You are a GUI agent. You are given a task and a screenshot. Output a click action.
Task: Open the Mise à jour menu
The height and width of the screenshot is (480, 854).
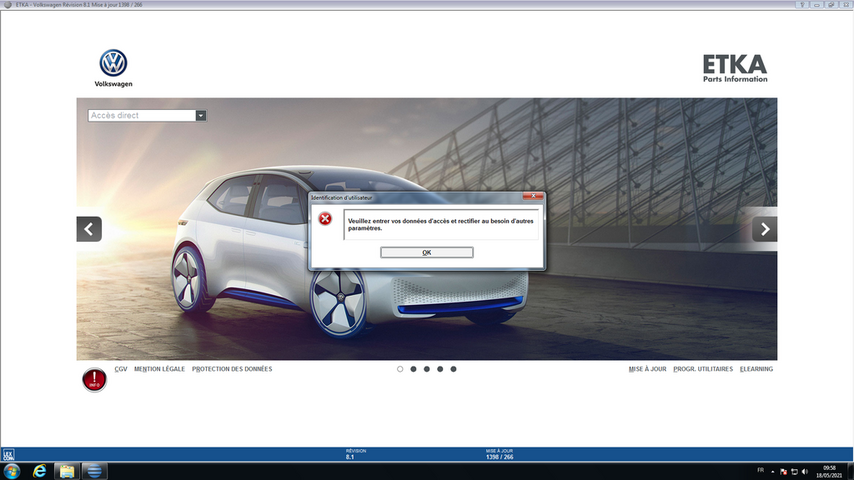click(647, 369)
